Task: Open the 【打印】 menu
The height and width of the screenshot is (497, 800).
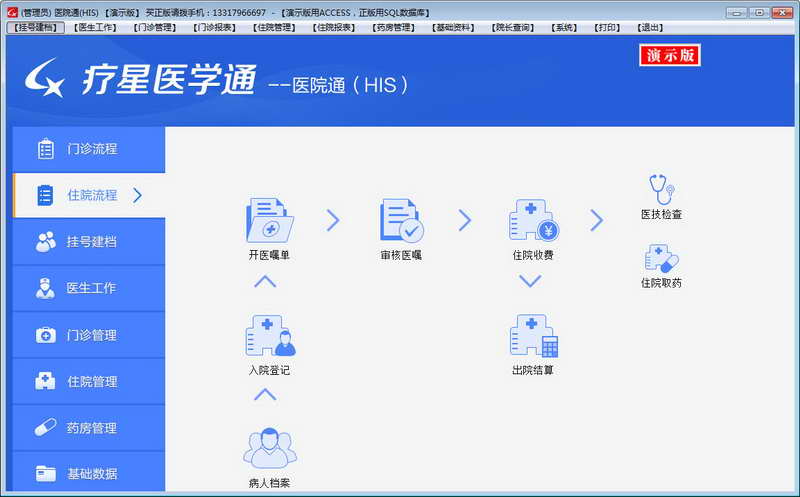Action: click(607, 28)
